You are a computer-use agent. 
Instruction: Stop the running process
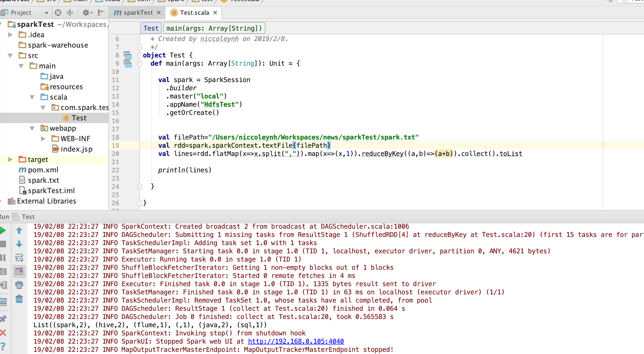tap(3, 244)
